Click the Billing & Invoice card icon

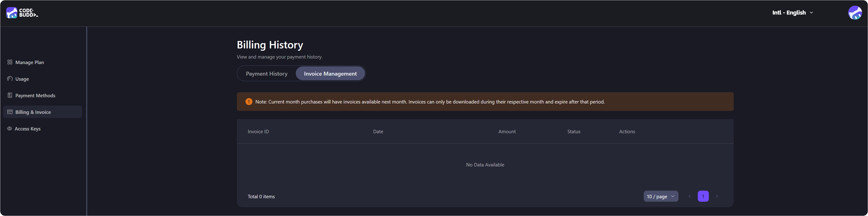click(x=10, y=112)
